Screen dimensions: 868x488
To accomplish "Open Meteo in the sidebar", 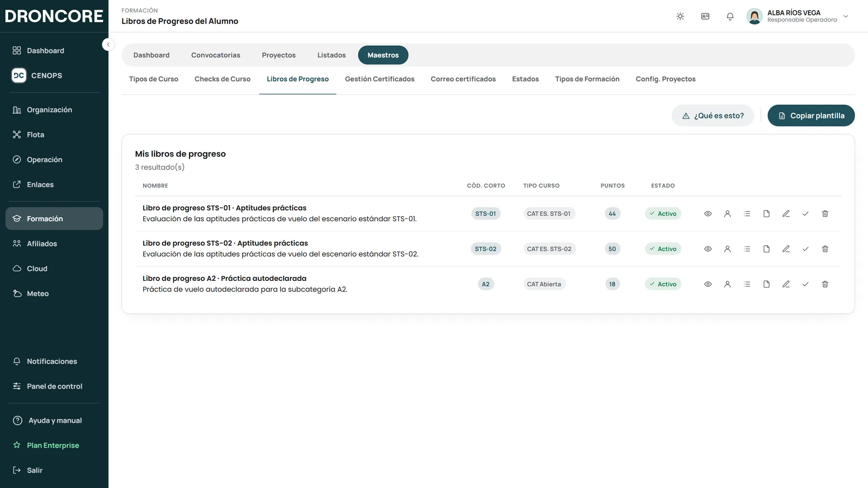I will point(54,293).
